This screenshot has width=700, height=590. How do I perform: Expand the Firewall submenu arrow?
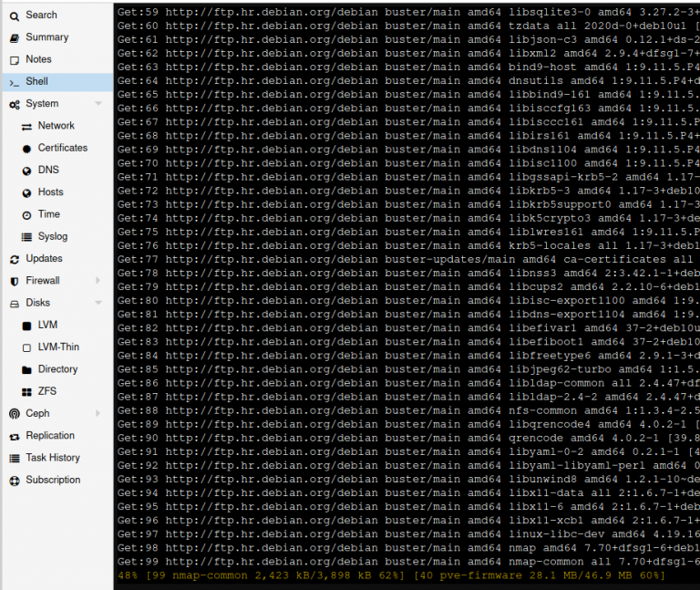tap(98, 281)
